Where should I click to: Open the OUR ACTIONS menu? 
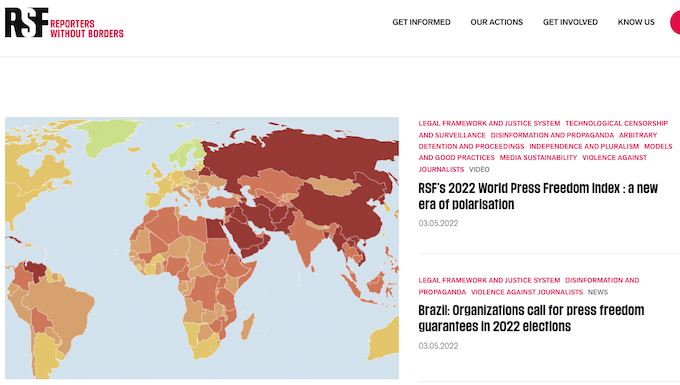pyautogui.click(x=497, y=22)
